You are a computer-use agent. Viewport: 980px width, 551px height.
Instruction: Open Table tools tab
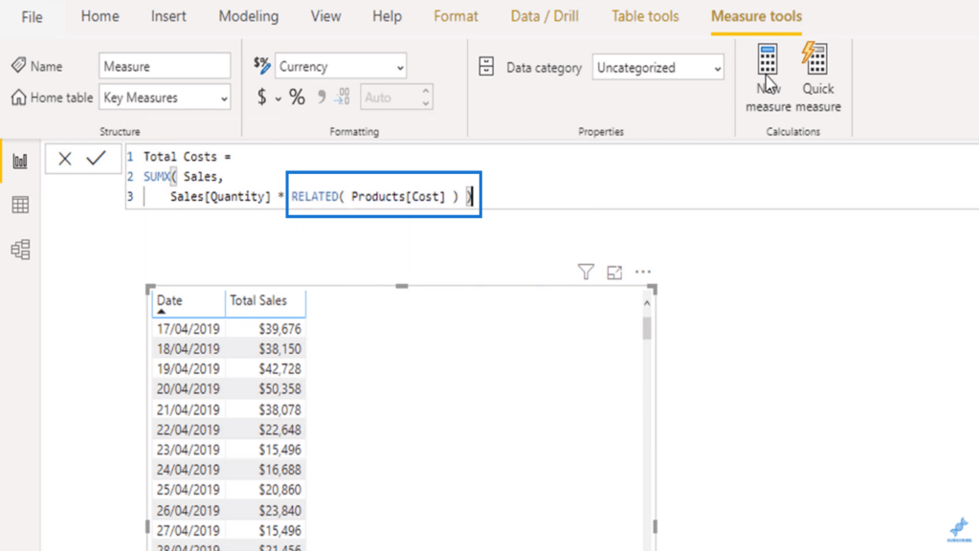[x=645, y=16]
